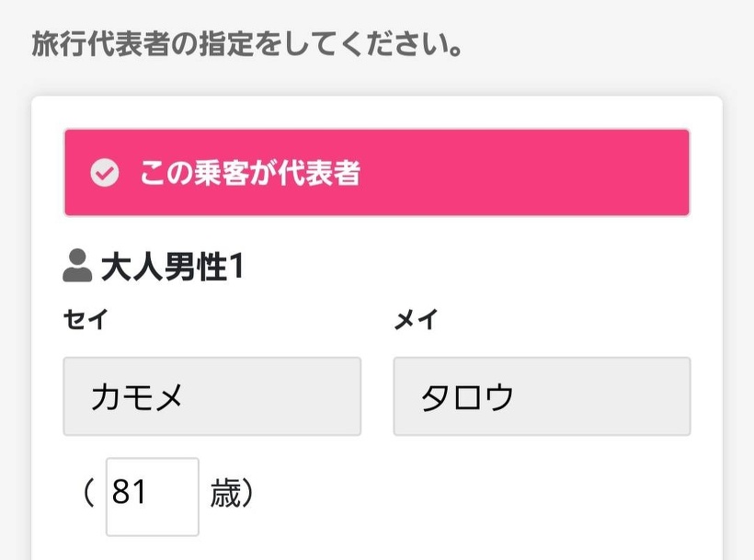
Task: Select the タロウ text in the given-name field
Action: [x=467, y=397]
